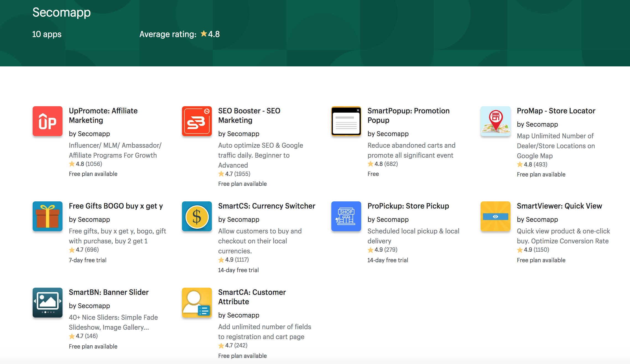Click the SmartViewer eye icon
630x364 pixels.
coord(496,216)
